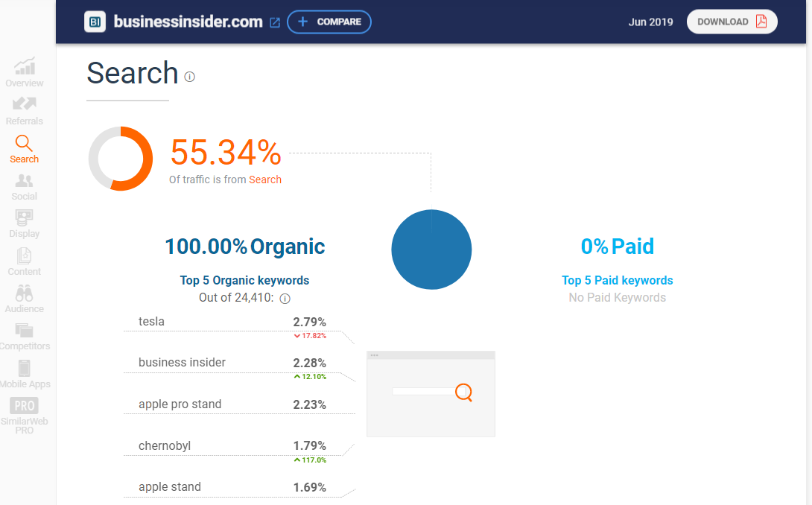This screenshot has height=505, width=812.
Task: Click the 2.23% value for apple pro stand
Action: pyautogui.click(x=309, y=404)
